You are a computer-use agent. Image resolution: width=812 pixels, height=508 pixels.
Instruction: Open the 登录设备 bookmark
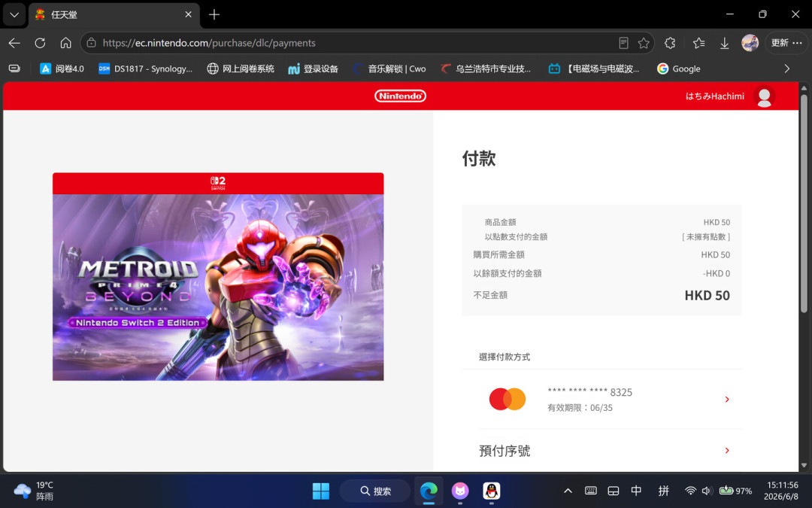(314, 68)
